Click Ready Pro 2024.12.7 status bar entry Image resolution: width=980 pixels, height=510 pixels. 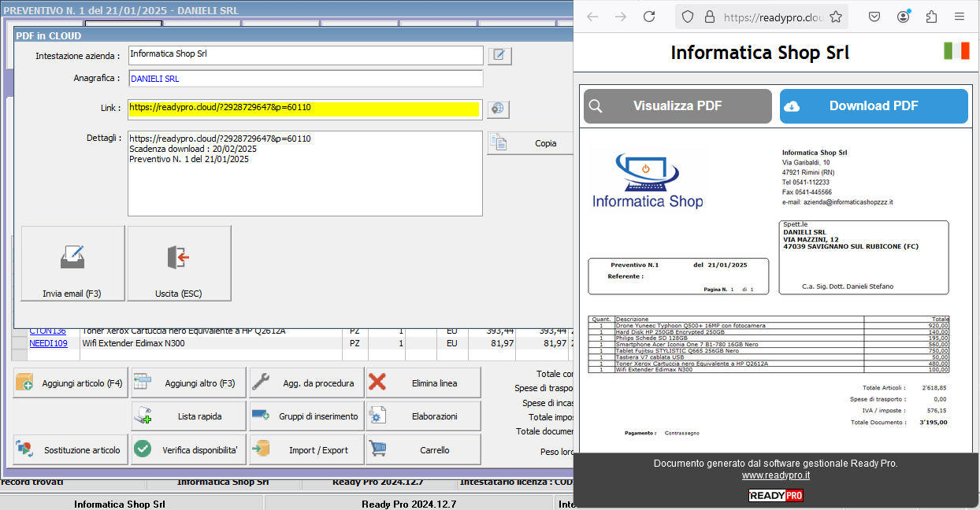[x=409, y=504]
